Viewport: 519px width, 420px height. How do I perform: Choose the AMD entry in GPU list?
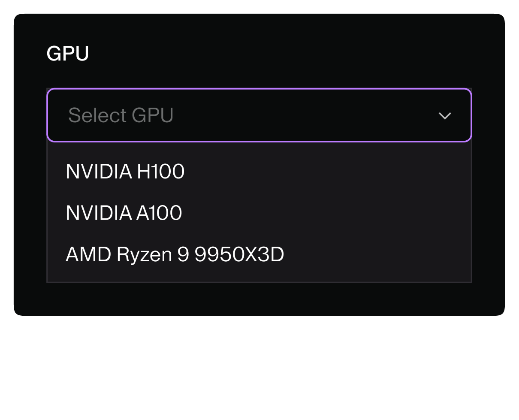(x=175, y=254)
